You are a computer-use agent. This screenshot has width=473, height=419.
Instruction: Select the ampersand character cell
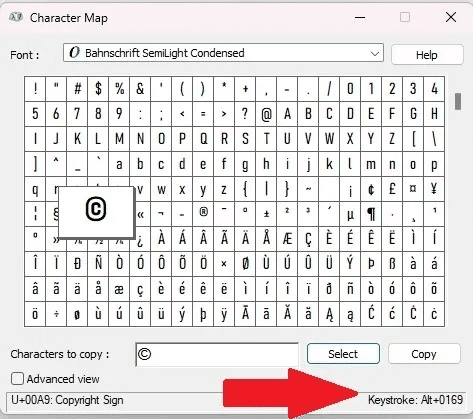(140, 89)
